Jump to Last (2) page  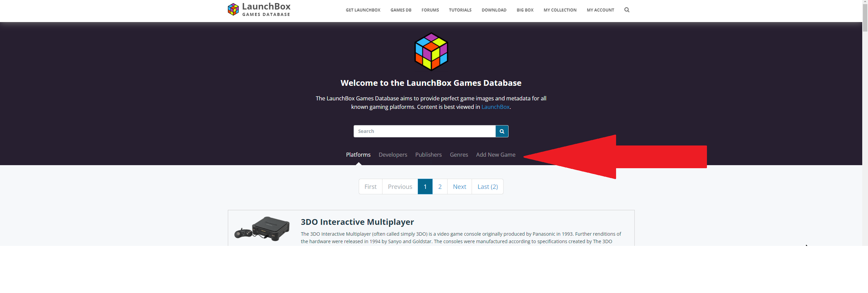[488, 187]
